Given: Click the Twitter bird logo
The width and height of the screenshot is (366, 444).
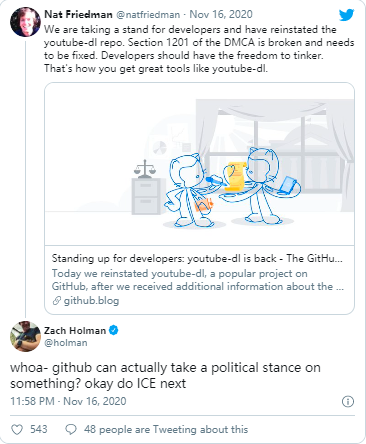Looking at the screenshot, I should (346, 15).
